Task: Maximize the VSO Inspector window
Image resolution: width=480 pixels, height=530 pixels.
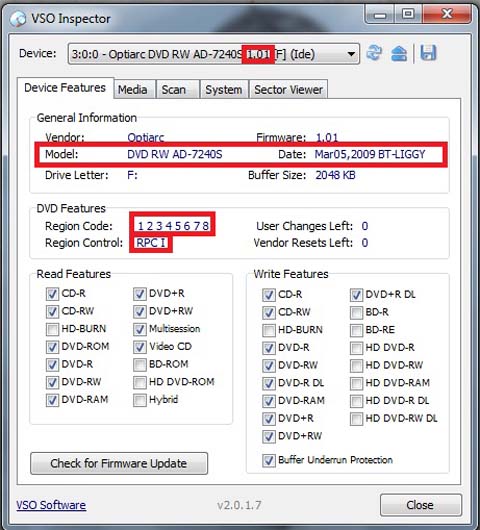Action: click(x=408, y=14)
